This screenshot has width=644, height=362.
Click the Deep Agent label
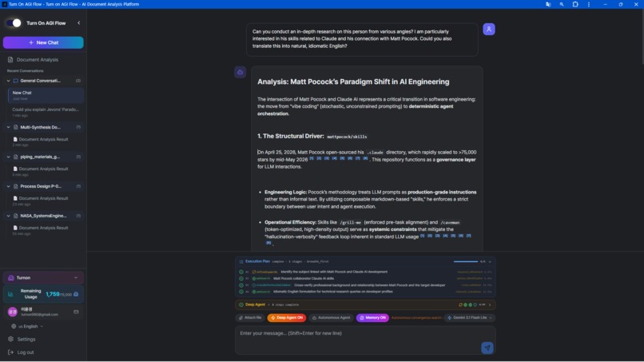[x=255, y=305]
